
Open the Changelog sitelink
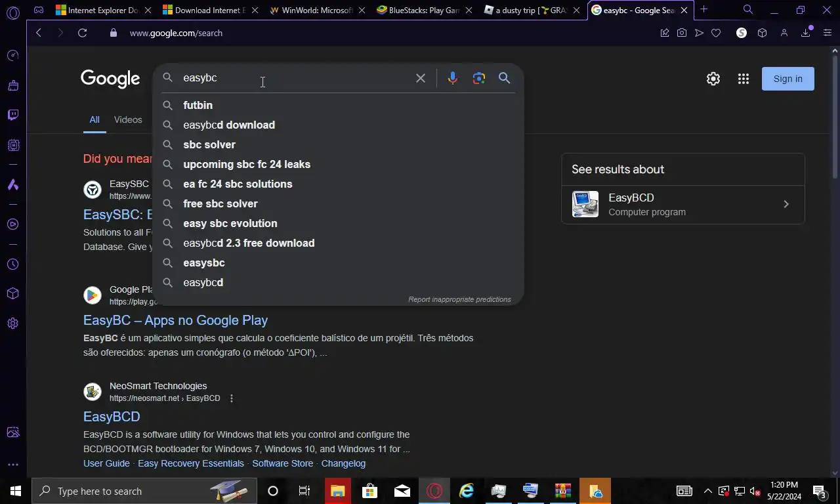(343, 463)
